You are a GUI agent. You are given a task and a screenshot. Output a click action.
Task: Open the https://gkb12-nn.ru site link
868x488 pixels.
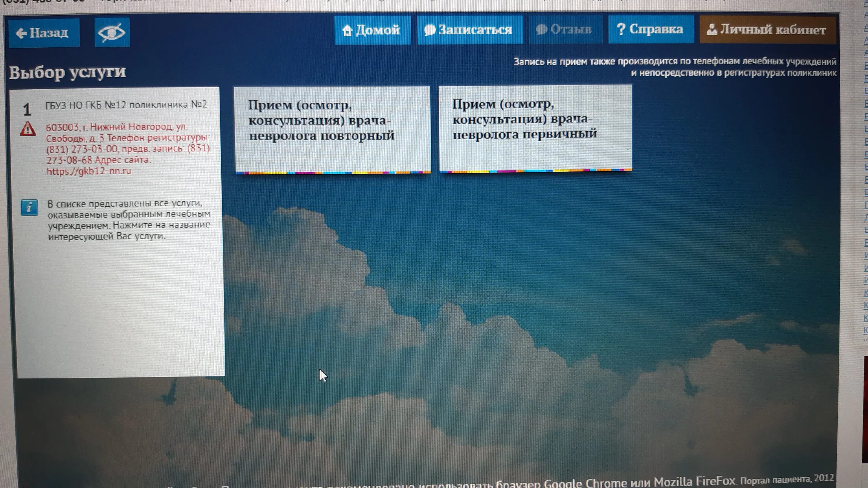tap(89, 171)
